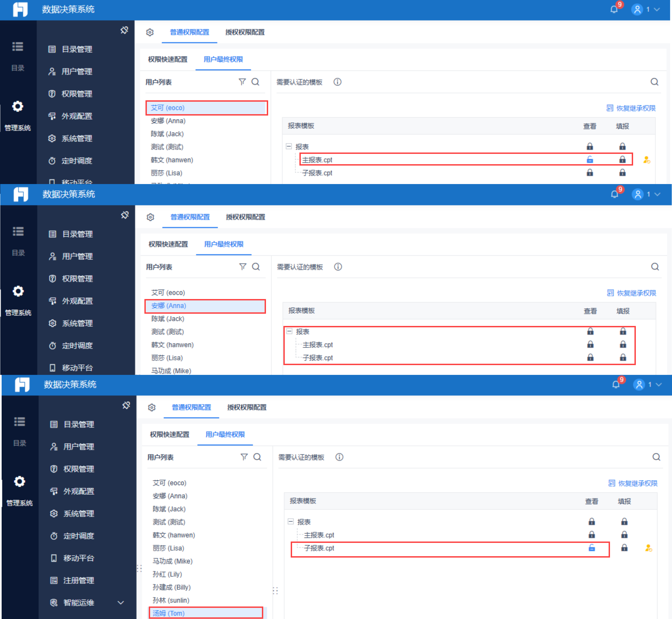Collapse the 报表 folder in top screenshot
The height and width of the screenshot is (619, 672).
[x=289, y=146]
